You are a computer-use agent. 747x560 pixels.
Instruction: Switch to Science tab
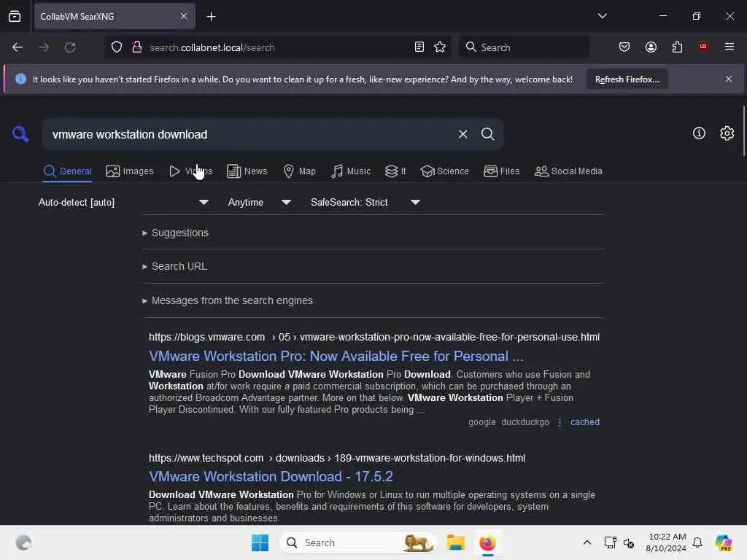[444, 171]
